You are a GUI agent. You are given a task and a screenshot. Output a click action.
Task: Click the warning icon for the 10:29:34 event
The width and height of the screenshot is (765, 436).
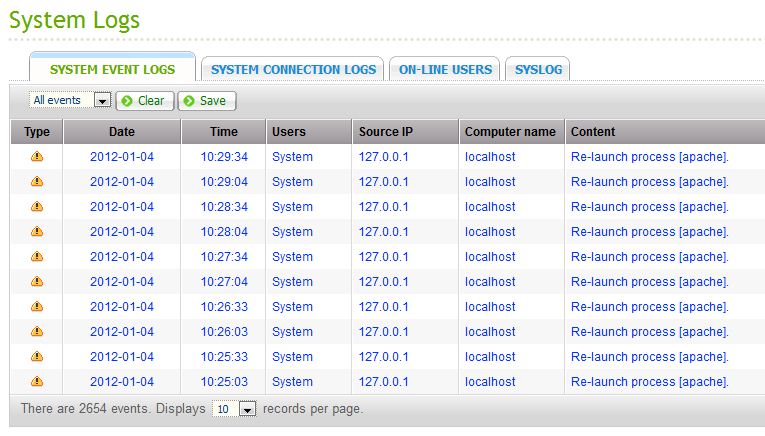pos(37,156)
